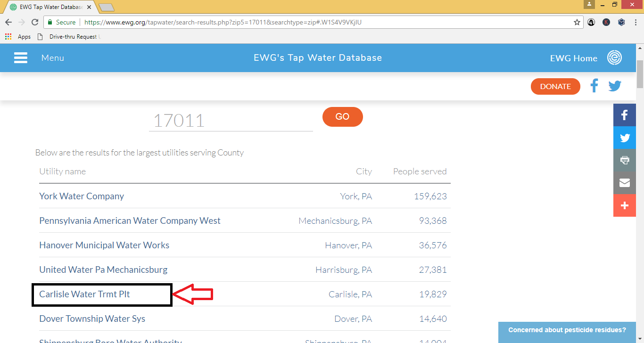
Task: Open the hamburger Menu icon
Action: 21,57
